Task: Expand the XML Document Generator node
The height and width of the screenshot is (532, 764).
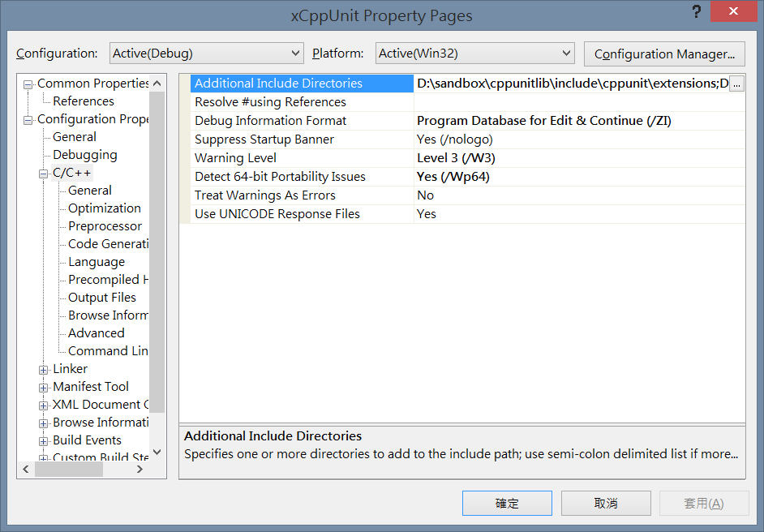Action: [43, 405]
